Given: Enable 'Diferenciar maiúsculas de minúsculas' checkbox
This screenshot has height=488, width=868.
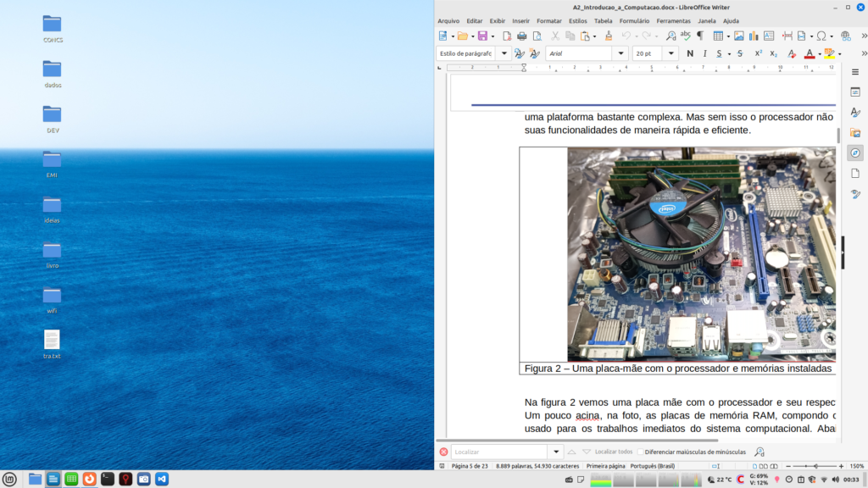Looking at the screenshot, I should pos(642,452).
